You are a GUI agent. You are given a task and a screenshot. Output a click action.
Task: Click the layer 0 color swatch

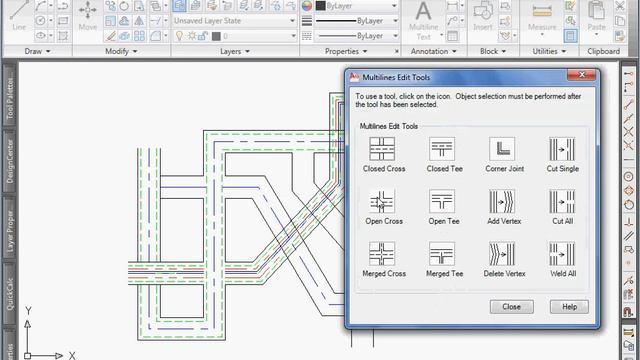216,36
